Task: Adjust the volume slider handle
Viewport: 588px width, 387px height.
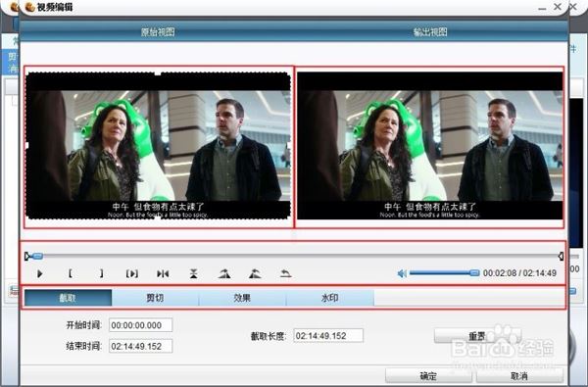Action: click(474, 273)
